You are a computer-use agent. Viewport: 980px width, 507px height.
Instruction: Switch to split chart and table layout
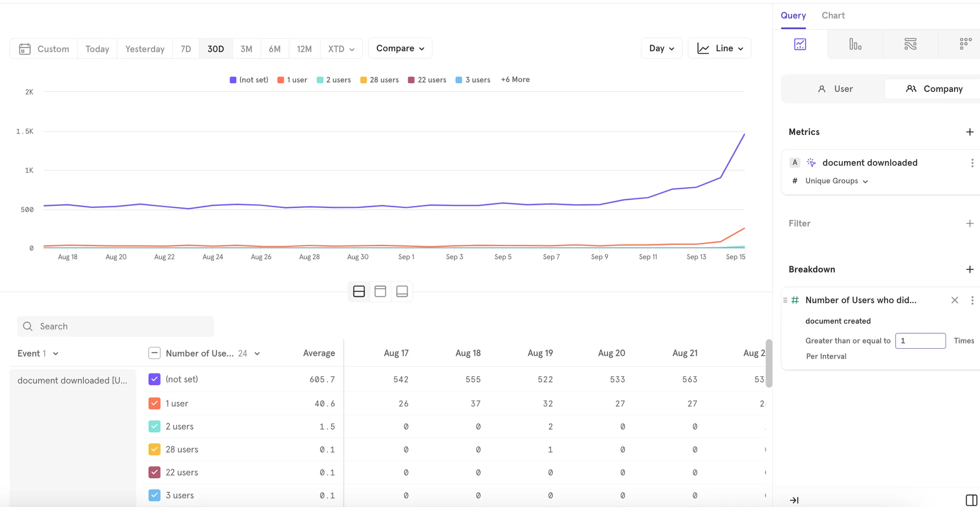(x=359, y=291)
